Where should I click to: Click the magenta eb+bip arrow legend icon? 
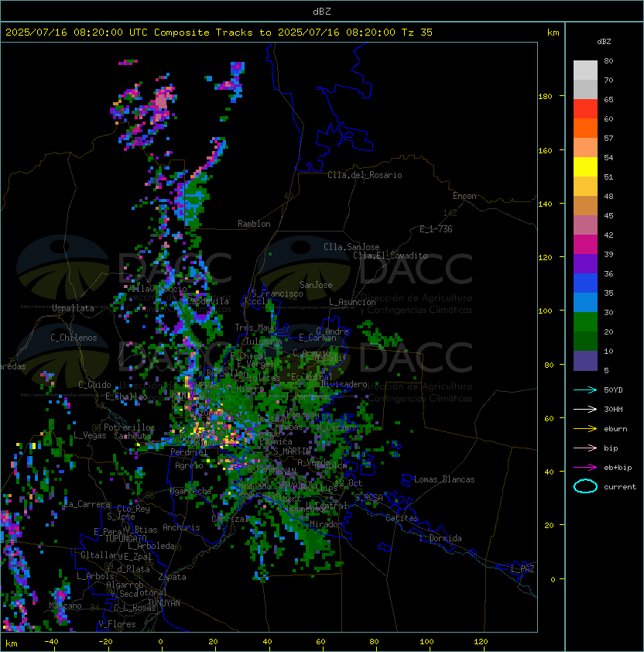point(585,468)
